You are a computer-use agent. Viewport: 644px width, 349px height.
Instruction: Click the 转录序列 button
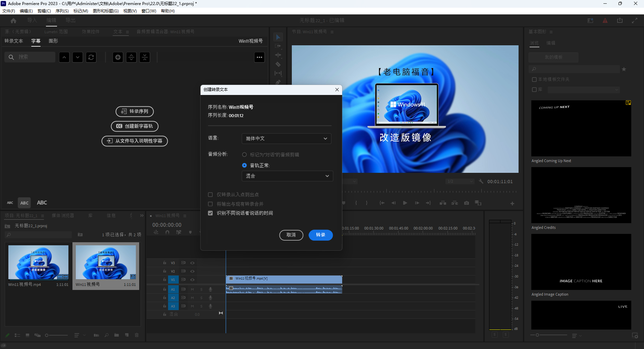[135, 111]
